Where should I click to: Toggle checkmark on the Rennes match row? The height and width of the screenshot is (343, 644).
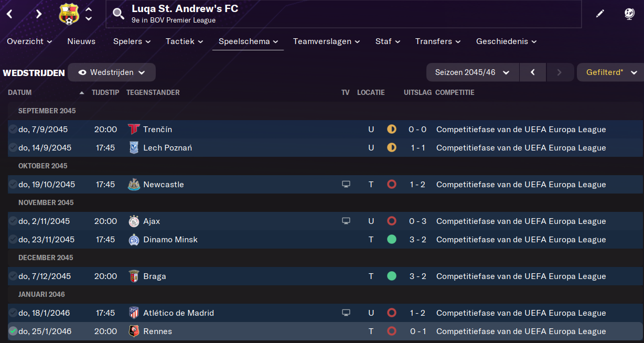[13, 331]
